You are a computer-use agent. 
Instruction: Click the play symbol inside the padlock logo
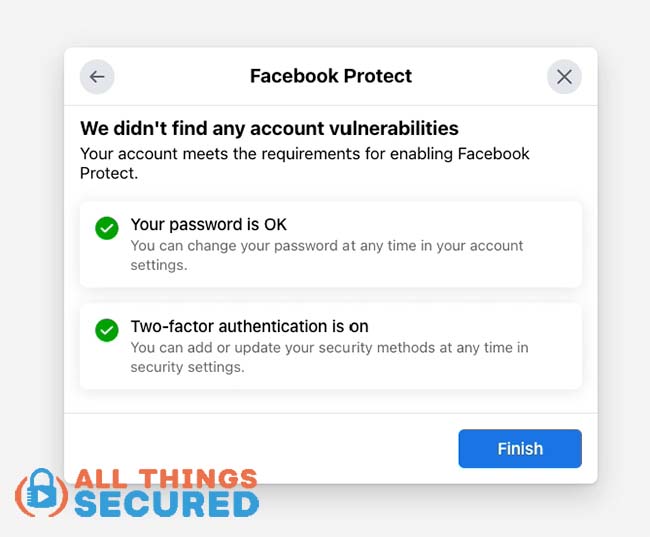coord(43,496)
